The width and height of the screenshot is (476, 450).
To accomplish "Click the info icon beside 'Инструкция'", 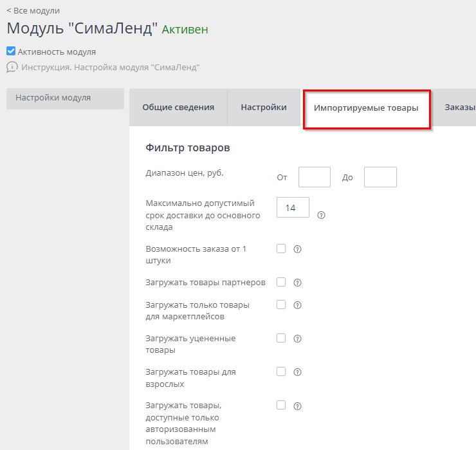I will coord(12,67).
